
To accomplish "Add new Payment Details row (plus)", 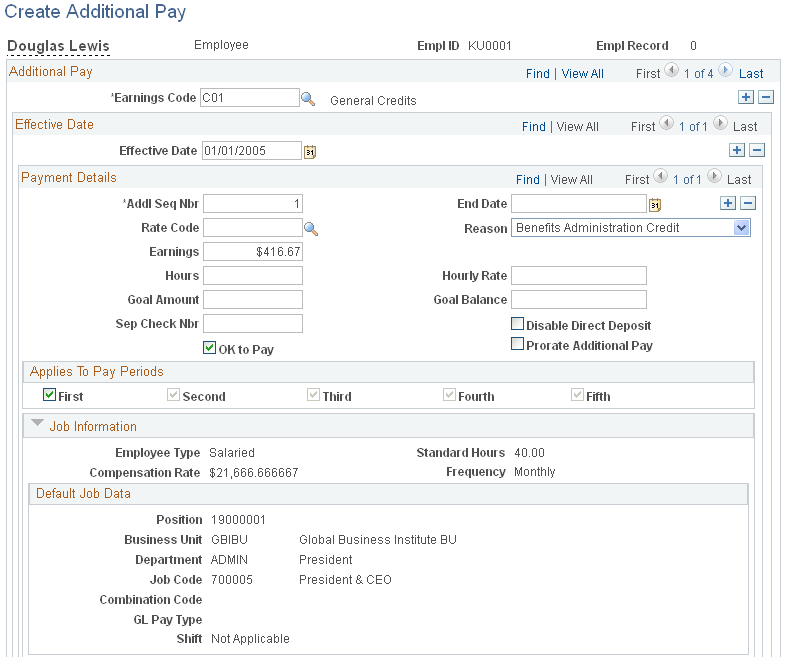I will click(728, 203).
